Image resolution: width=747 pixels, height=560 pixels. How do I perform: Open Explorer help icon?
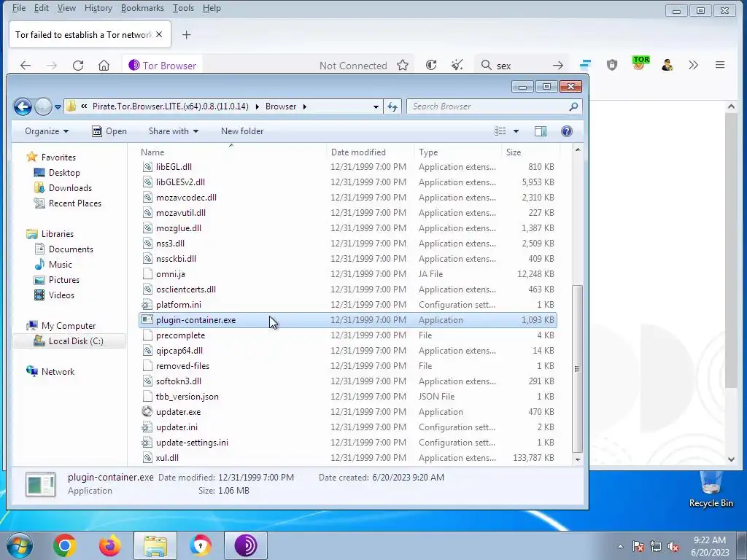click(x=566, y=131)
